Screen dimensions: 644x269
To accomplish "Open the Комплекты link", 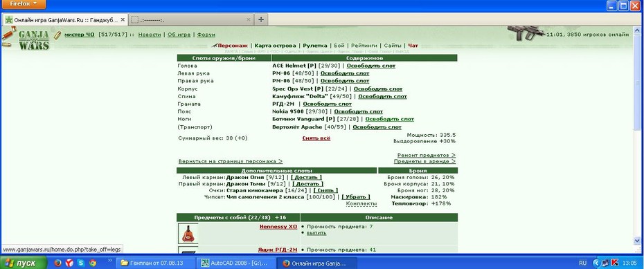I will pos(361,204).
